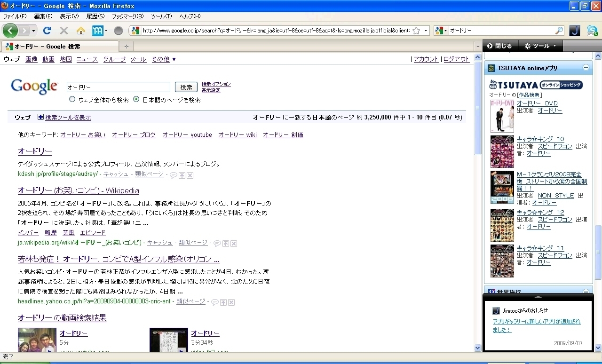Open the list-all-tabs dropdown arrow
Screen dimensions: 602x364
click(x=478, y=47)
